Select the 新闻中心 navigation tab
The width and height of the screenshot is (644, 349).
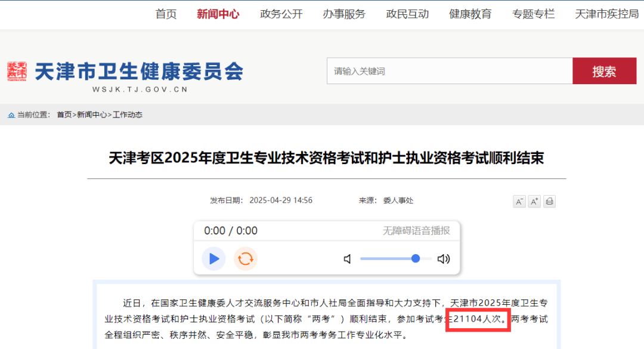[x=218, y=14]
